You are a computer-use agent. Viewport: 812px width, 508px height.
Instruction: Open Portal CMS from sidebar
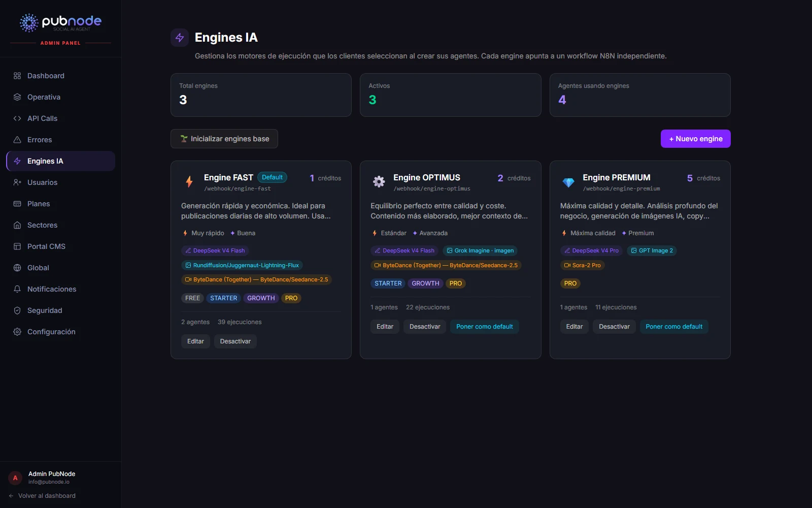click(x=61, y=246)
